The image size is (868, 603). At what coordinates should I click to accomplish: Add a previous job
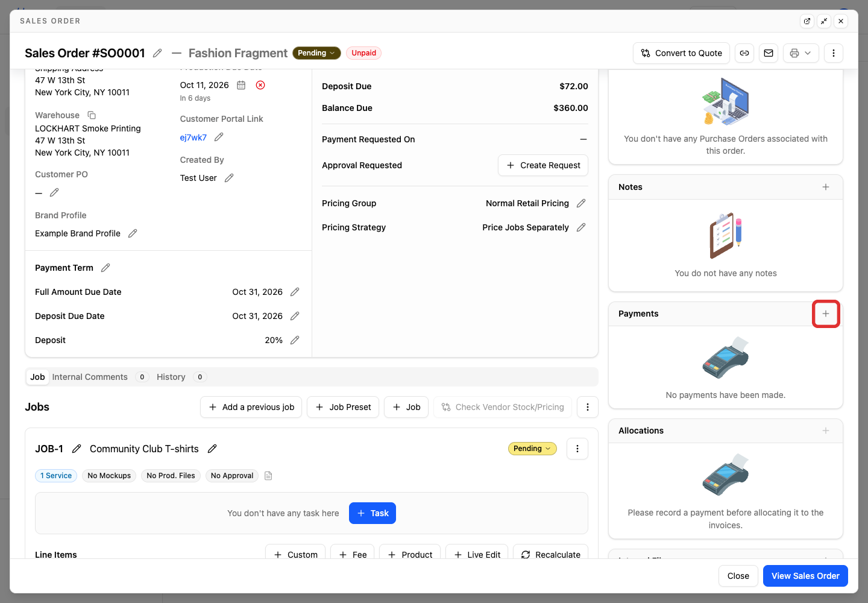pos(251,407)
